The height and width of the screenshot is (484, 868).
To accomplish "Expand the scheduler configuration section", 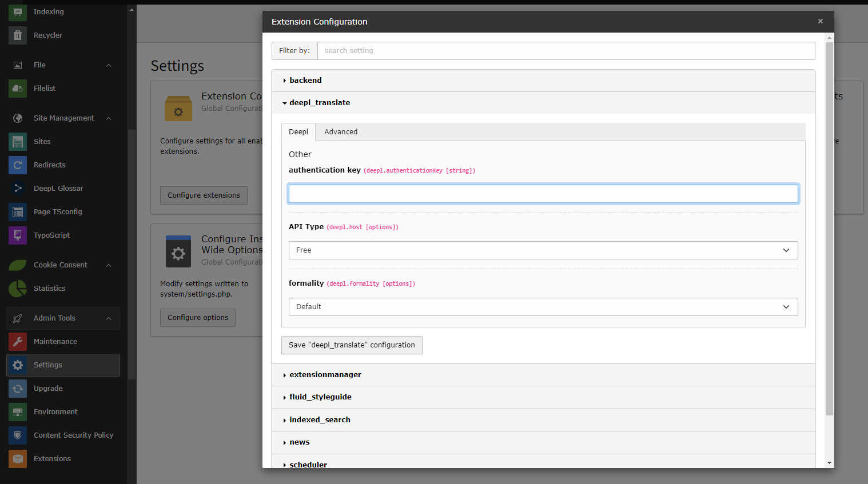I will (543, 462).
